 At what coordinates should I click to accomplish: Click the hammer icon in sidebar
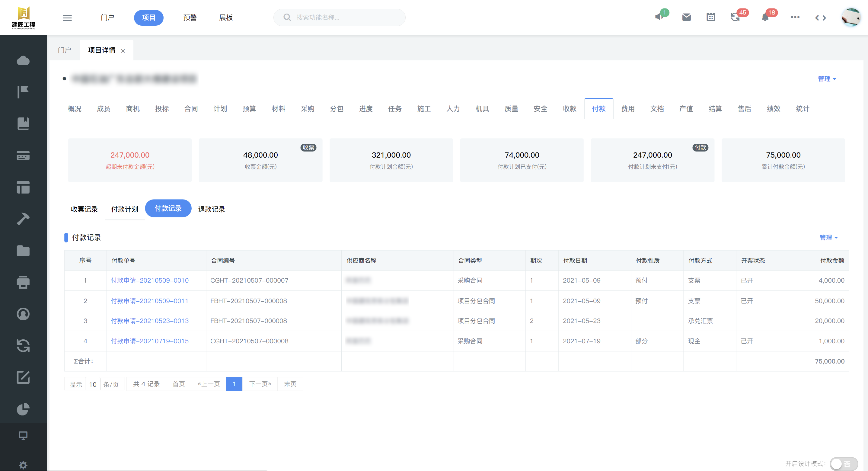click(x=23, y=219)
